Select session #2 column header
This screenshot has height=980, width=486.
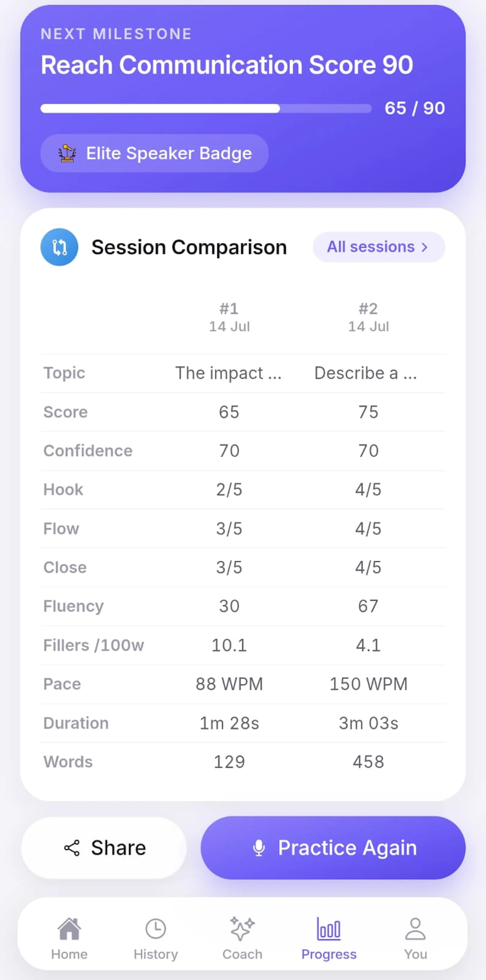click(368, 317)
